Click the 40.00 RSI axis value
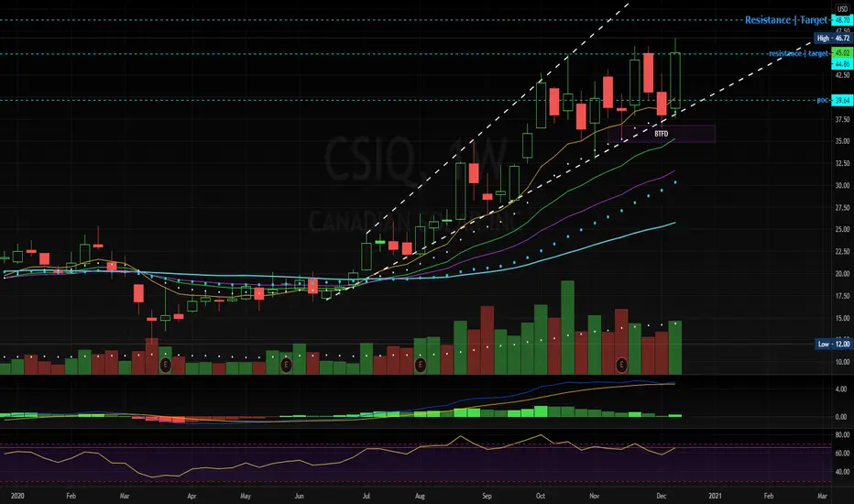Image resolution: width=854 pixels, height=504 pixels. coord(842,472)
